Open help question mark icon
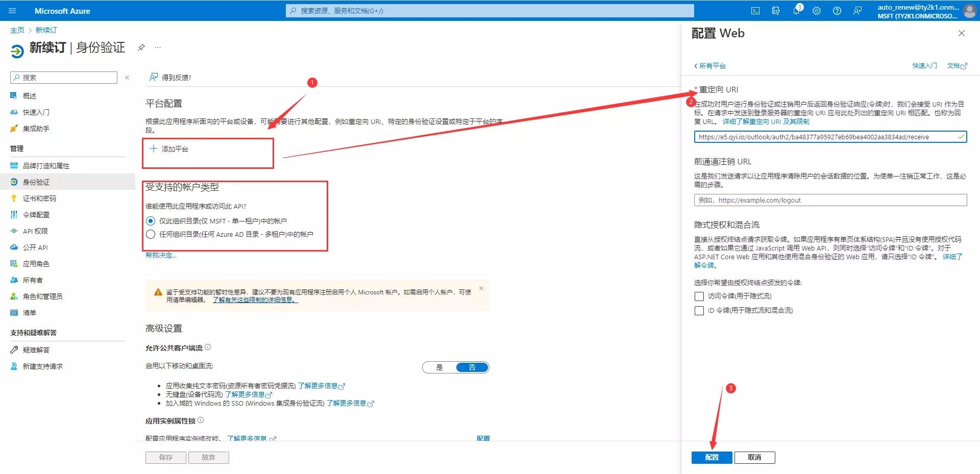The image size is (980, 474). pos(837,11)
